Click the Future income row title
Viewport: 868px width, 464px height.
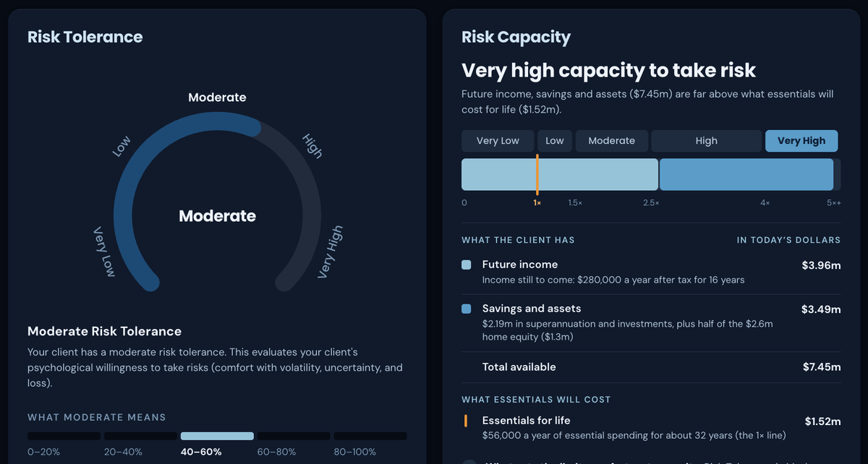point(520,265)
